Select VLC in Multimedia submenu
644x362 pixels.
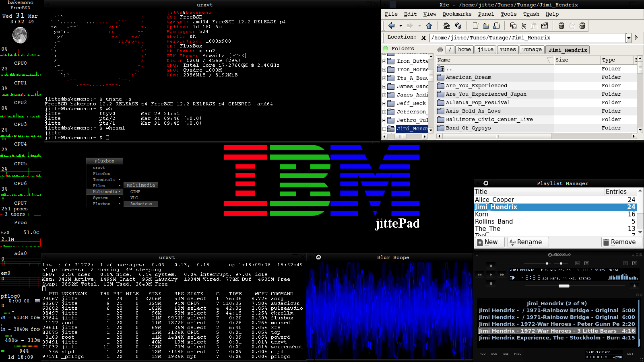point(140,198)
